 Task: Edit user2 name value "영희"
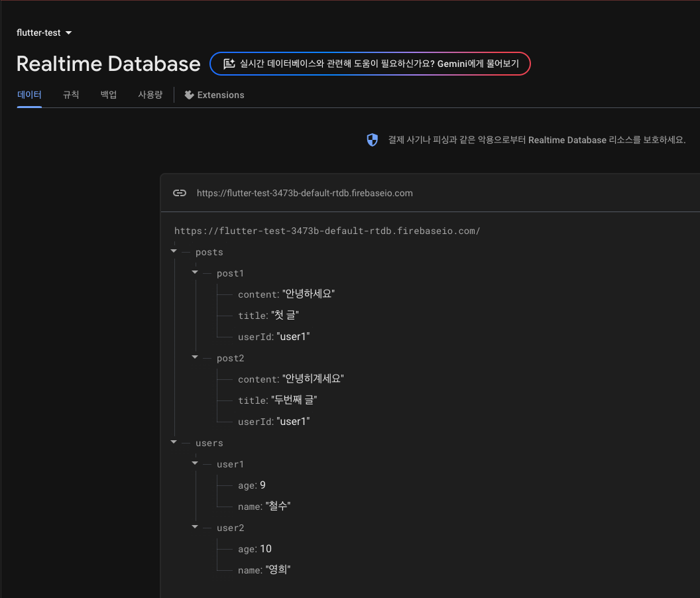point(278,570)
